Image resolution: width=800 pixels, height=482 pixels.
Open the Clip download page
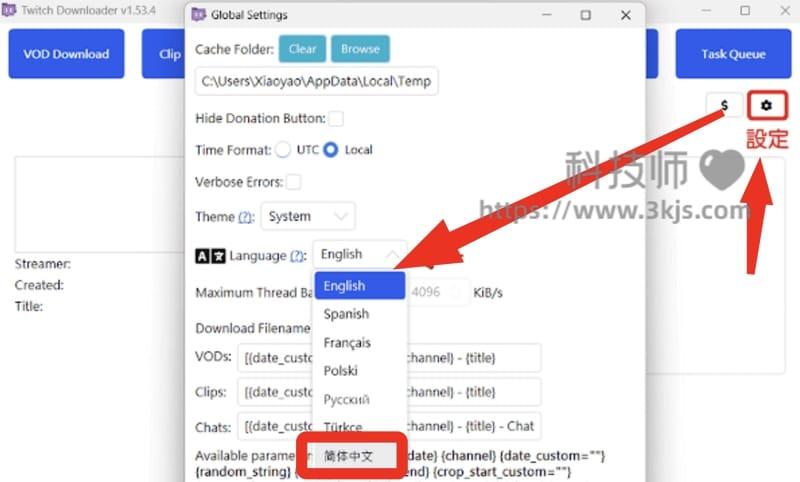164,54
